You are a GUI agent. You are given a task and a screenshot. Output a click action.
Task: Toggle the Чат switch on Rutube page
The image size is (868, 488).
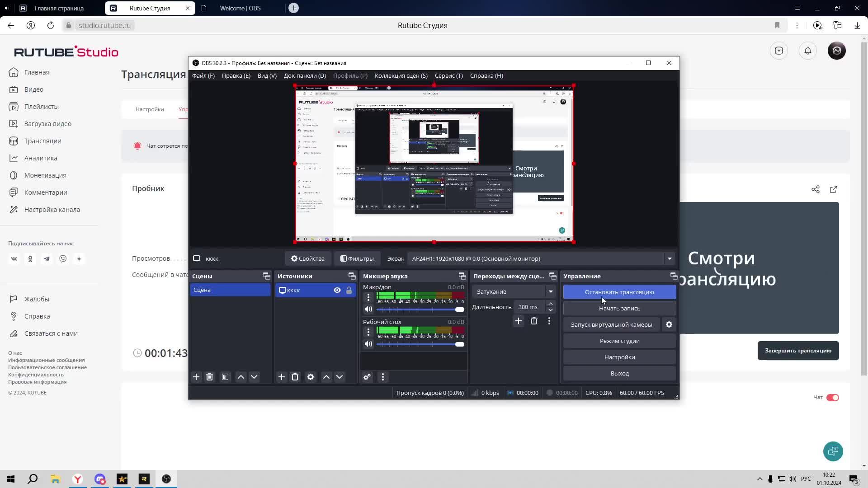pyautogui.click(x=833, y=398)
